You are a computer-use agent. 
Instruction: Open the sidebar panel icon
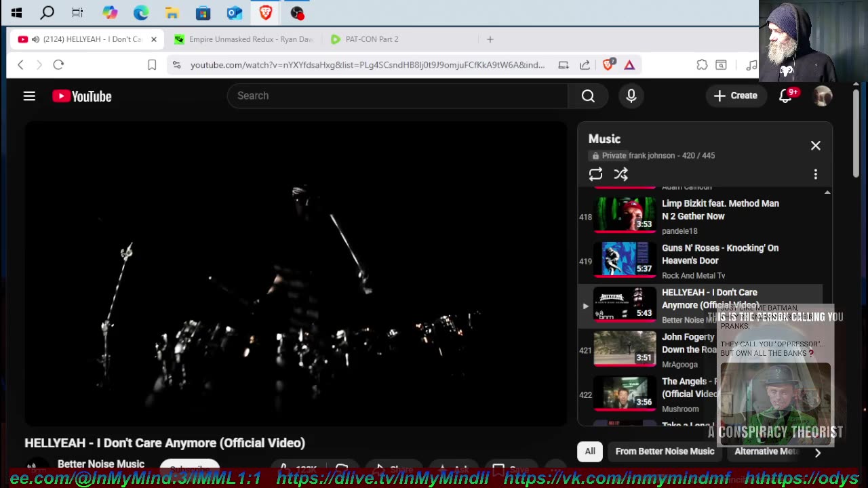click(x=721, y=65)
